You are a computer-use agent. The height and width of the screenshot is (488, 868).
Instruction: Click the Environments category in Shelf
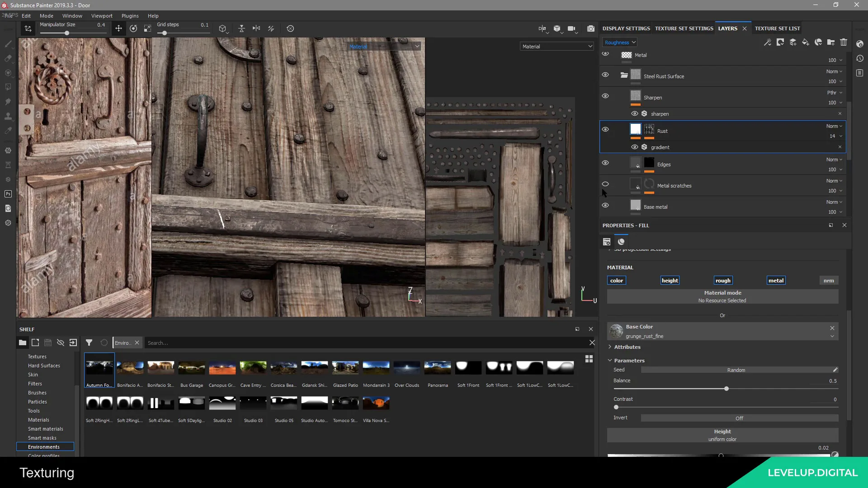tap(44, 446)
